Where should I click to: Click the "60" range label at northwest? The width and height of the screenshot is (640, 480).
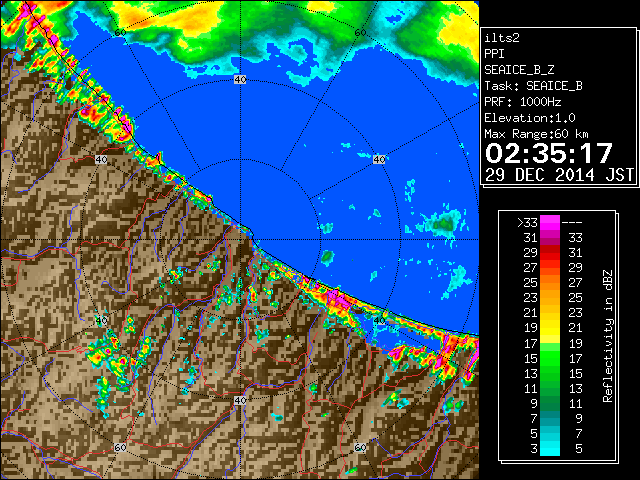pyautogui.click(x=120, y=33)
